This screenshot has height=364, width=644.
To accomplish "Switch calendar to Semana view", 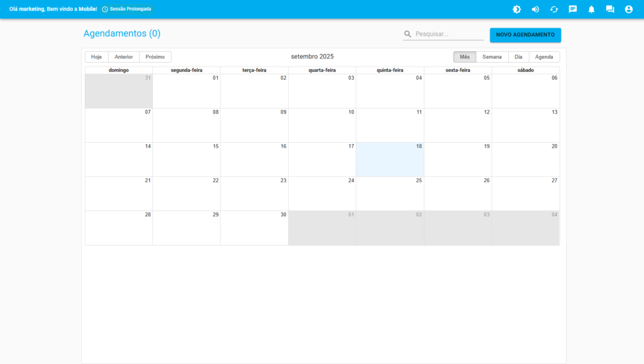I will pyautogui.click(x=492, y=57).
